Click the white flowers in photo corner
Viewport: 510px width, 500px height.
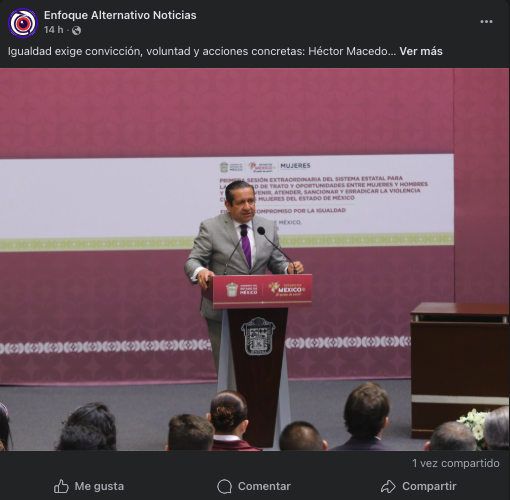(x=474, y=423)
